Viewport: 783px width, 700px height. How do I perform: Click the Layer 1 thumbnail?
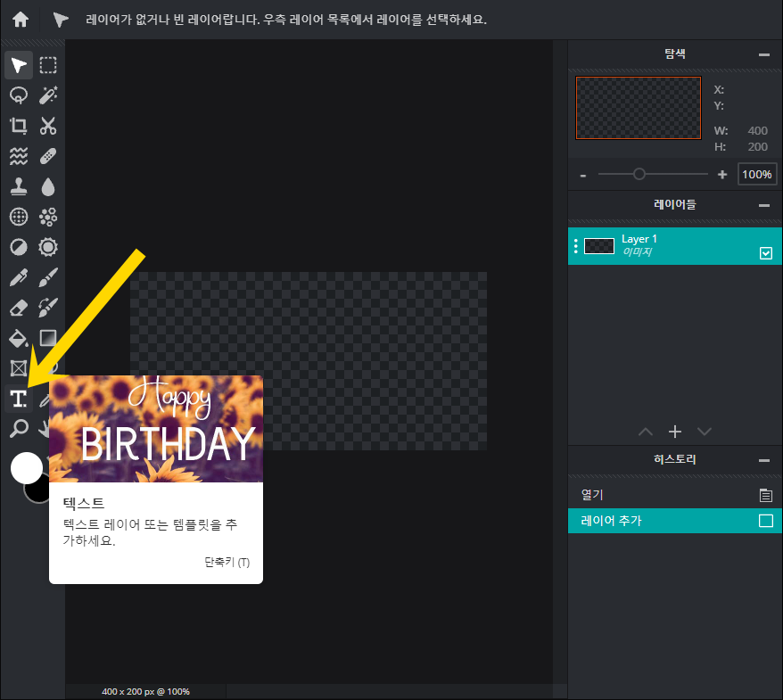point(598,246)
